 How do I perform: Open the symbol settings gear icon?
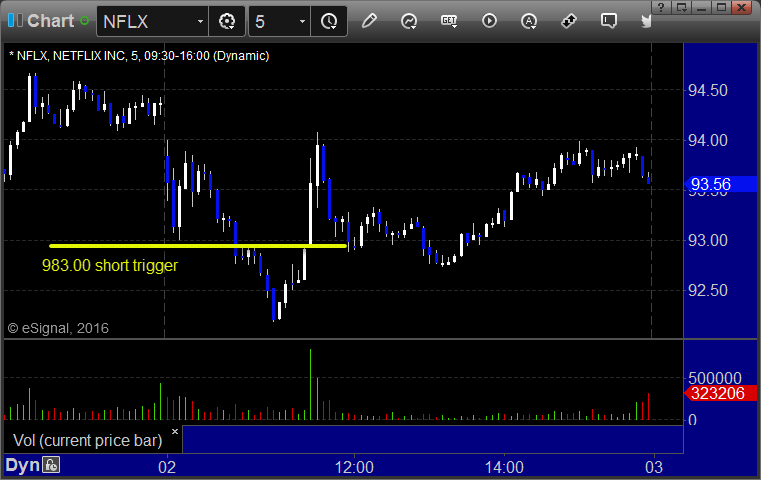[227, 21]
